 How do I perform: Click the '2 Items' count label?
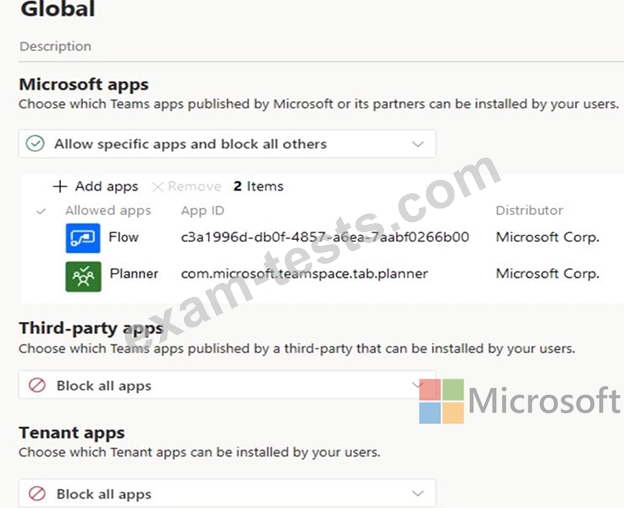point(259,186)
